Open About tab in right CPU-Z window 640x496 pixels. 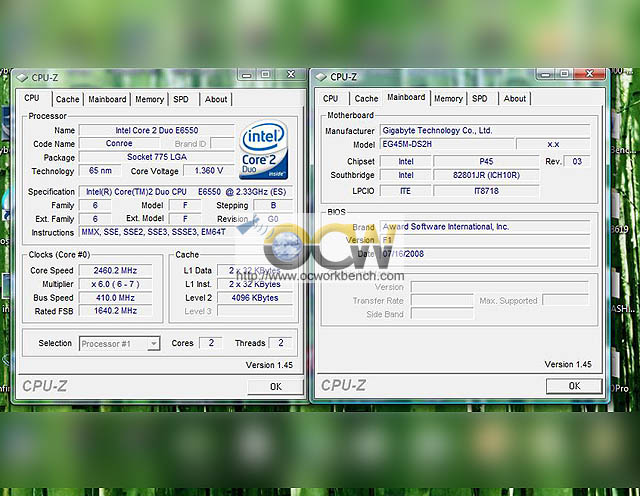(515, 98)
